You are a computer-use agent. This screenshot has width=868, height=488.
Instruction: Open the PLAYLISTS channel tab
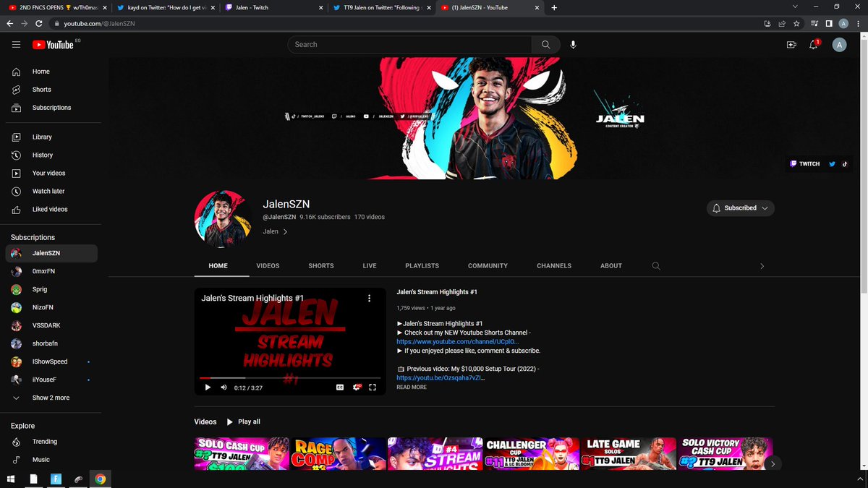pos(422,266)
